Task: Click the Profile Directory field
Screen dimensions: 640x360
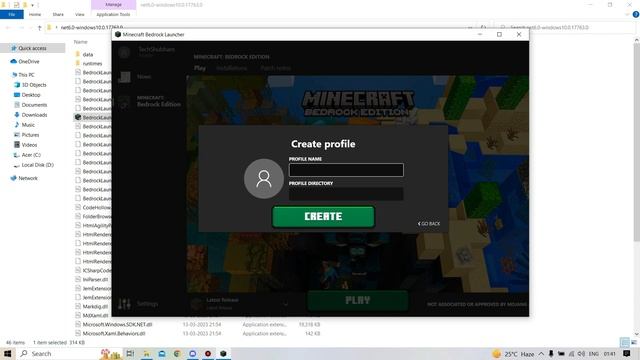Action: point(346,194)
